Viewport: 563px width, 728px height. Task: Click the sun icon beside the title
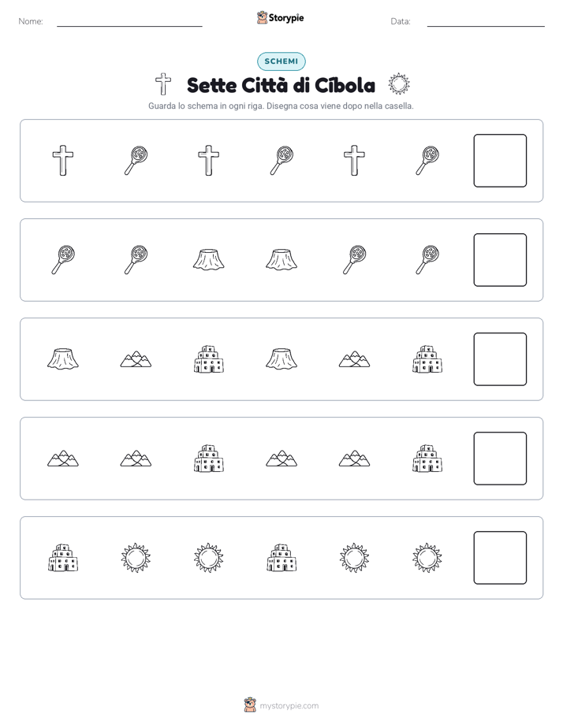tap(398, 84)
